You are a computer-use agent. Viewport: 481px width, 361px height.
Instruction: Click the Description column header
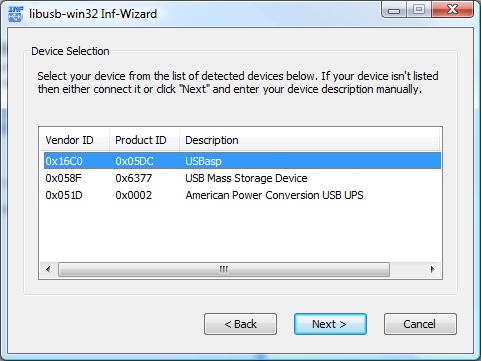pos(309,140)
